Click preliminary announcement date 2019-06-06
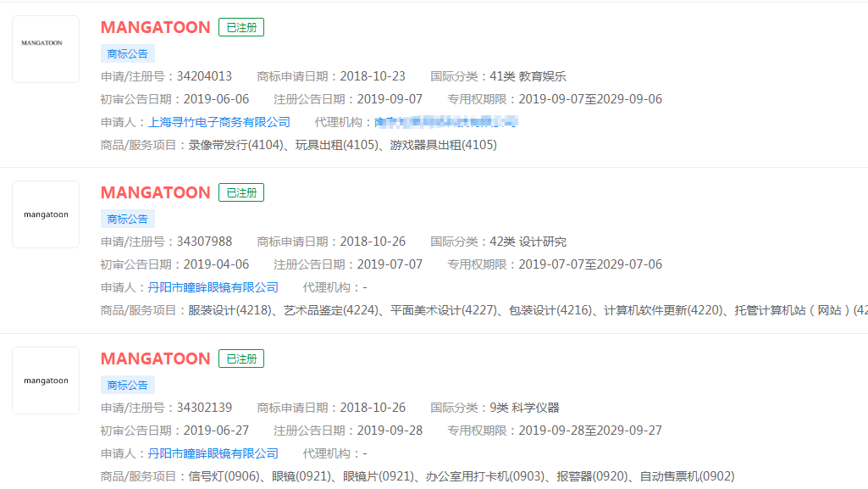 point(217,99)
